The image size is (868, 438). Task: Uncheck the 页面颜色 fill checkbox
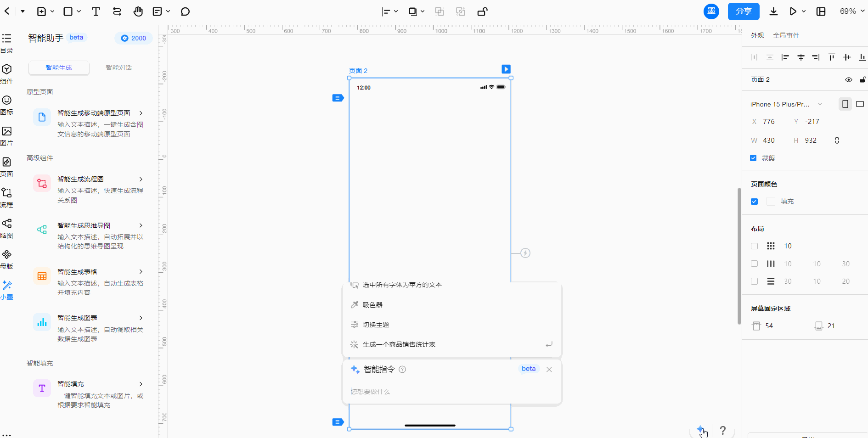tap(754, 202)
